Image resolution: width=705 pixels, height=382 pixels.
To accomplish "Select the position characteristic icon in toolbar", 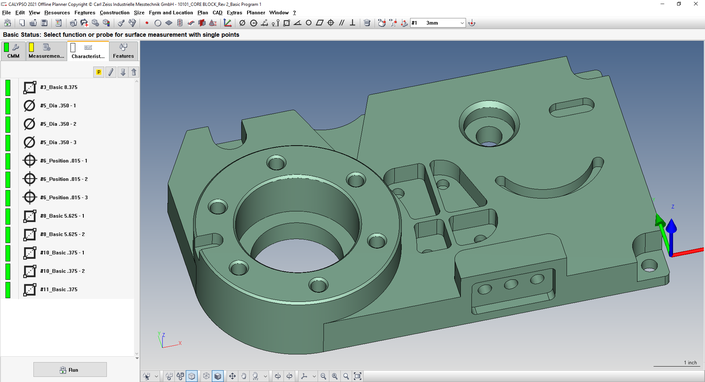I will (331, 23).
